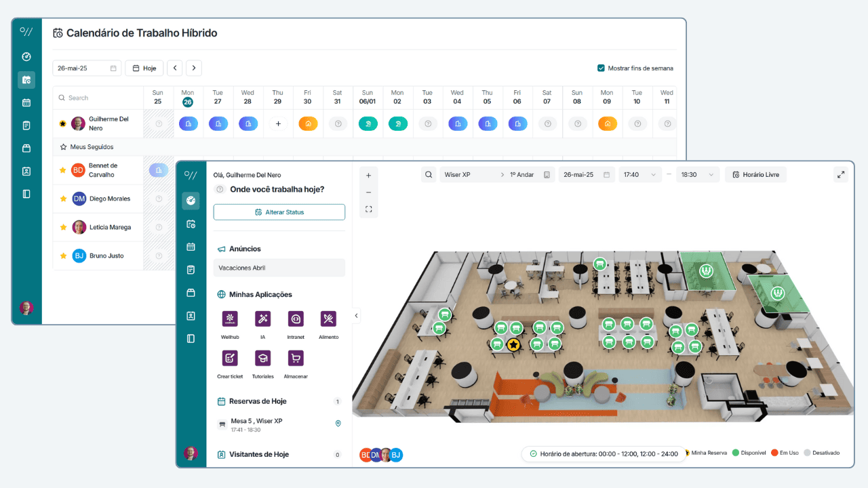Click Monday 26 office status for Guilherme
This screenshot has height=488, width=868.
coord(188,124)
